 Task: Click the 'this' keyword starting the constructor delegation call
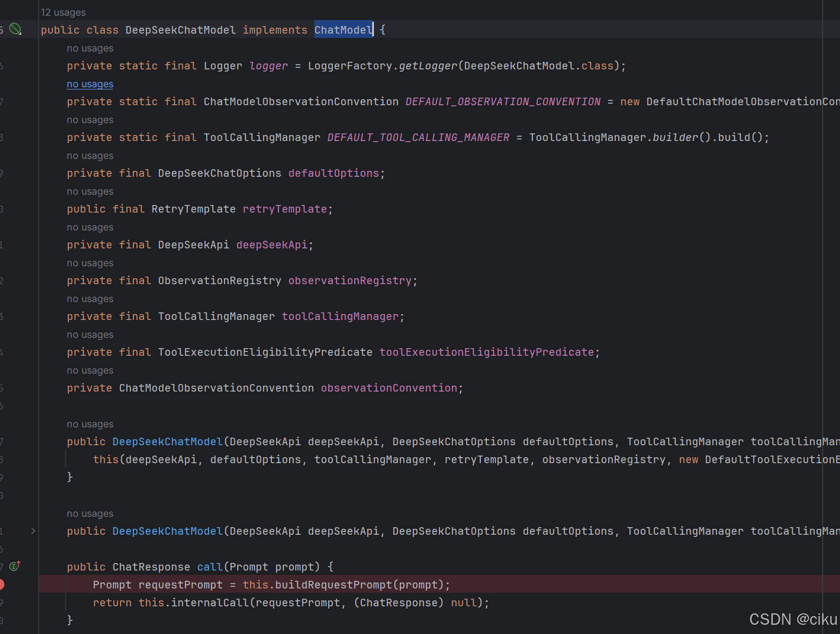106,459
